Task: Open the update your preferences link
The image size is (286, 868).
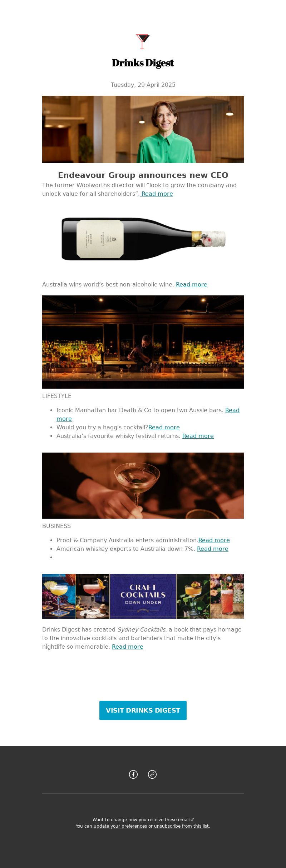Action: coord(120,826)
